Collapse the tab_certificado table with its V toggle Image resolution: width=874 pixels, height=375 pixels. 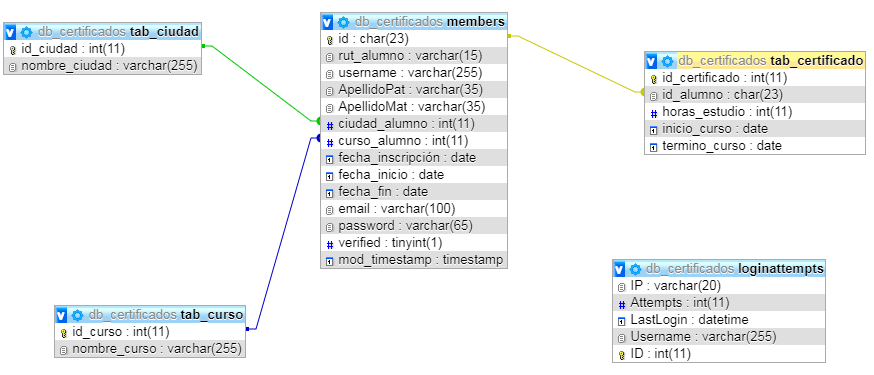tap(651, 61)
